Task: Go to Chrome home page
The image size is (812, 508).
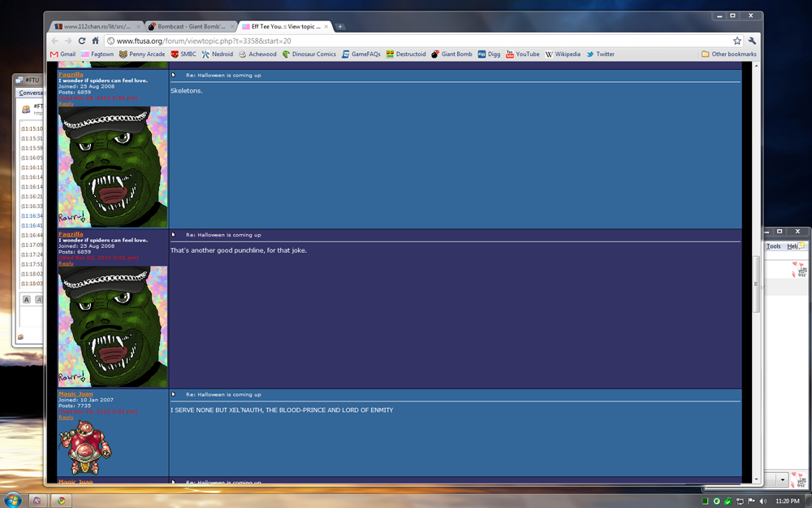Action: 95,41
